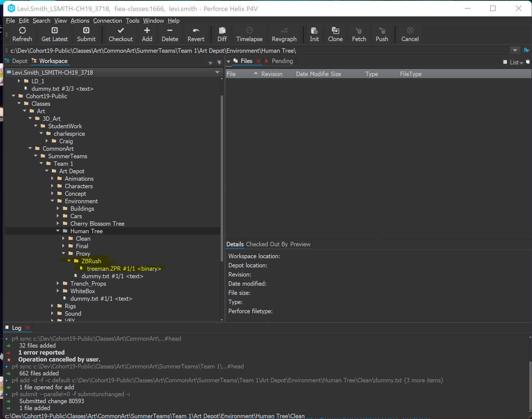Expand the Cherry Blossom Tree folder
The image size is (532, 419).
coord(58,223)
